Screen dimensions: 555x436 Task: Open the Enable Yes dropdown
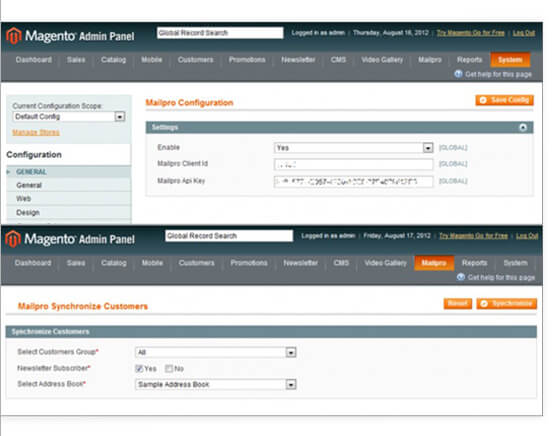(x=354, y=148)
